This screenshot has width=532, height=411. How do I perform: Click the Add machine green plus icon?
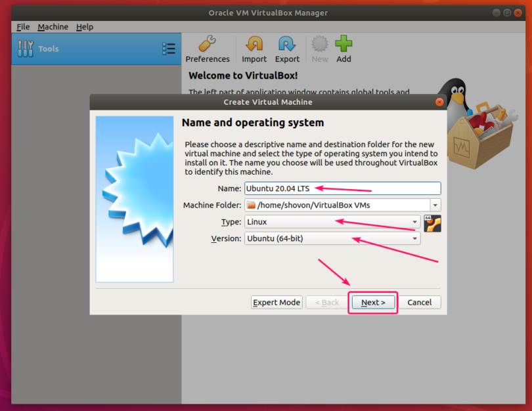[x=344, y=43]
